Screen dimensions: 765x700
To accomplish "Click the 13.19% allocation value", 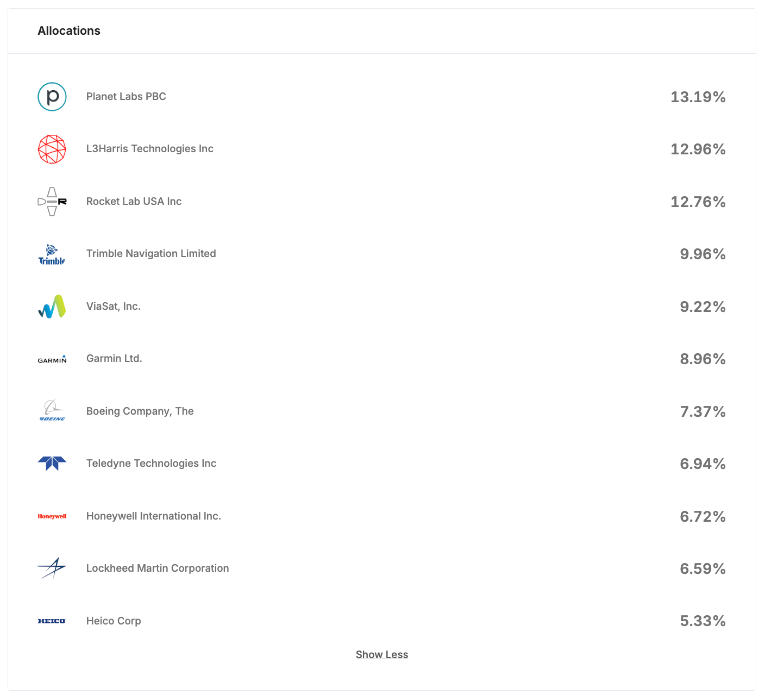I will (698, 97).
